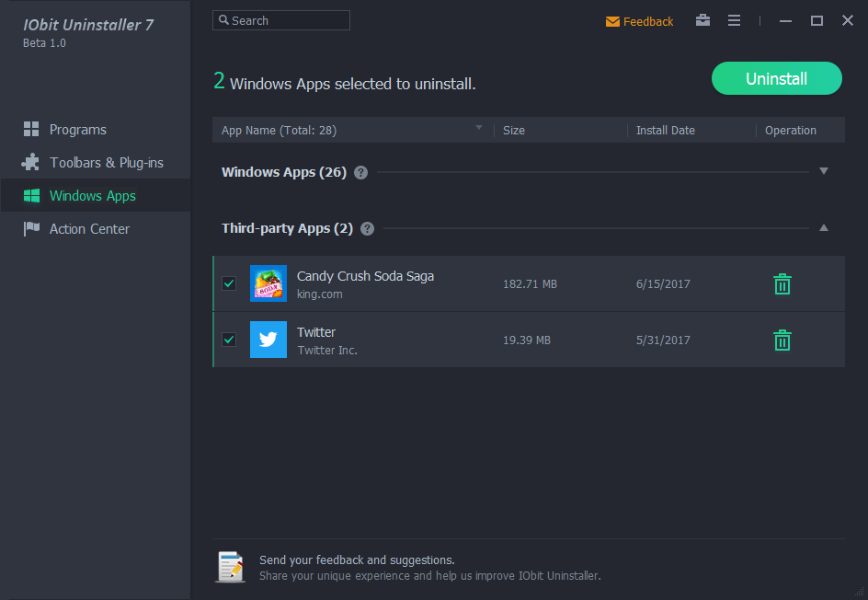Go to Programs in the sidebar
868x600 pixels.
(x=77, y=130)
